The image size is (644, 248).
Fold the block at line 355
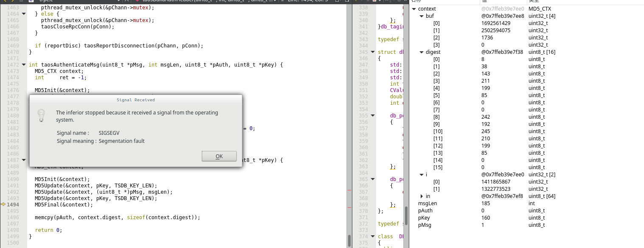[372, 116]
